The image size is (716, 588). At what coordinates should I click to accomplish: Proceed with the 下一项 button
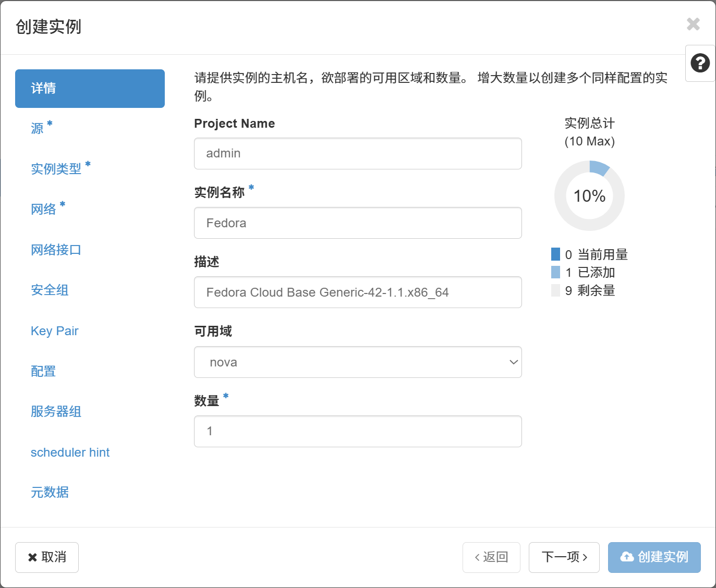click(x=564, y=557)
